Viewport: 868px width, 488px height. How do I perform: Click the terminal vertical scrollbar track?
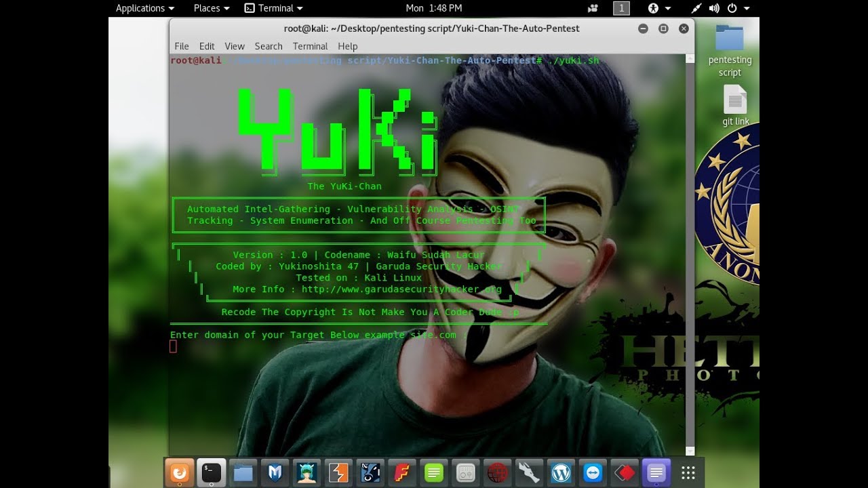(x=690, y=254)
